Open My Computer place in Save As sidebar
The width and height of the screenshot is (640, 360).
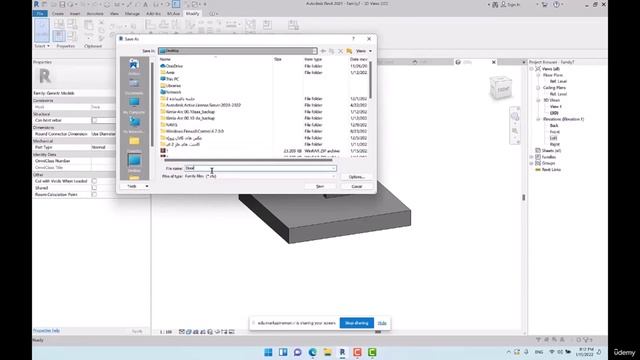click(x=134, y=105)
